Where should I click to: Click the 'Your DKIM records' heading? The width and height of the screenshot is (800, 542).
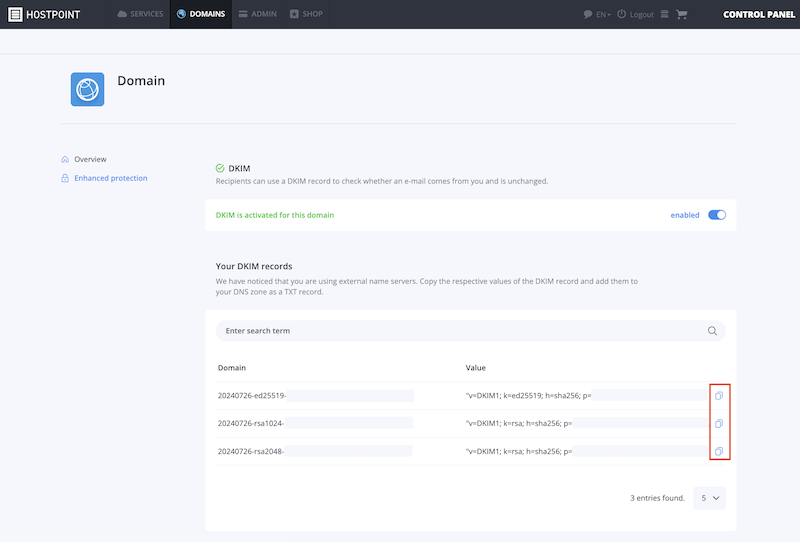(254, 266)
